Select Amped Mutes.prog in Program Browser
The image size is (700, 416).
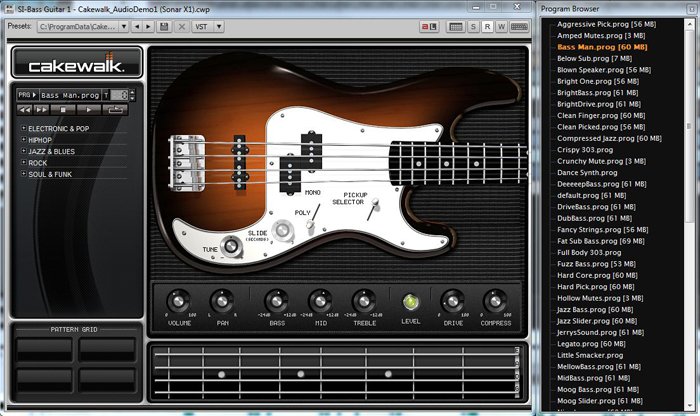[x=601, y=35]
